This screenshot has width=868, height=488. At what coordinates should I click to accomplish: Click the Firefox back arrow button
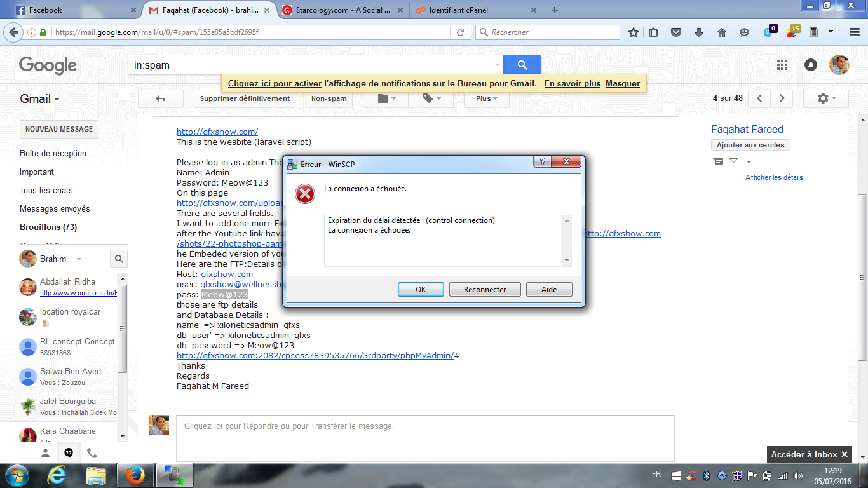pyautogui.click(x=15, y=32)
